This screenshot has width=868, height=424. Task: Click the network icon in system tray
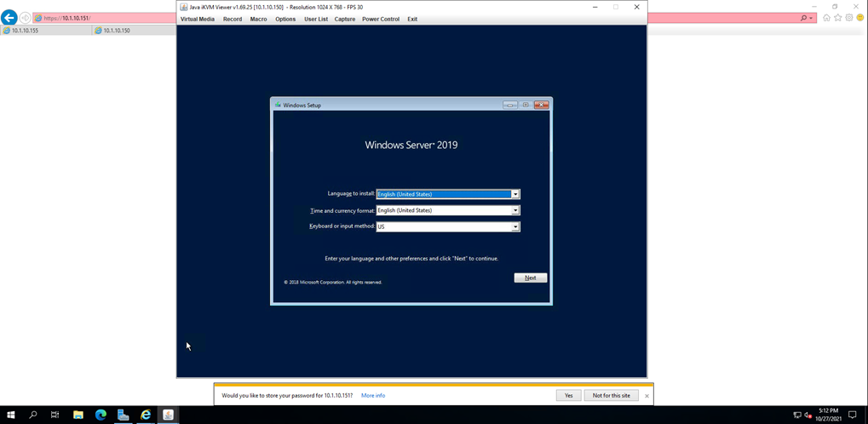(797, 415)
